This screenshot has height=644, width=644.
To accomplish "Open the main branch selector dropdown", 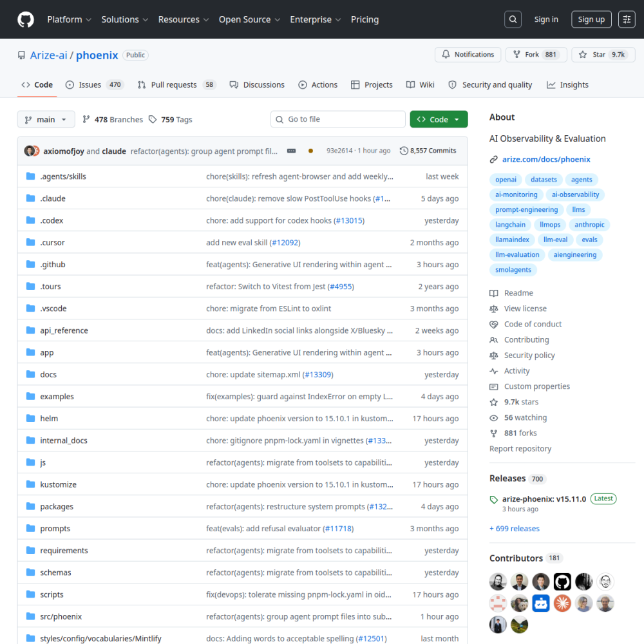I will 46,119.
